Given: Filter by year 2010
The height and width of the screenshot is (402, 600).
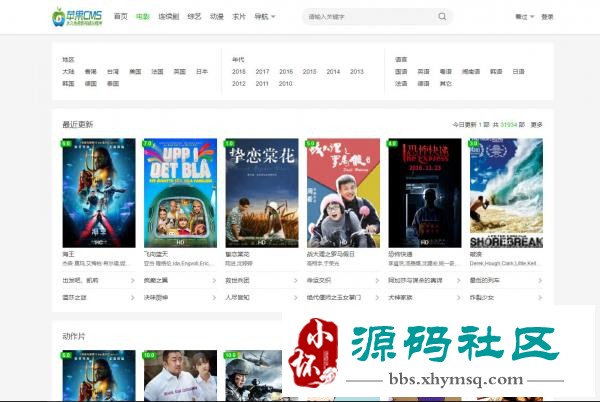Looking at the screenshot, I should click(285, 83).
